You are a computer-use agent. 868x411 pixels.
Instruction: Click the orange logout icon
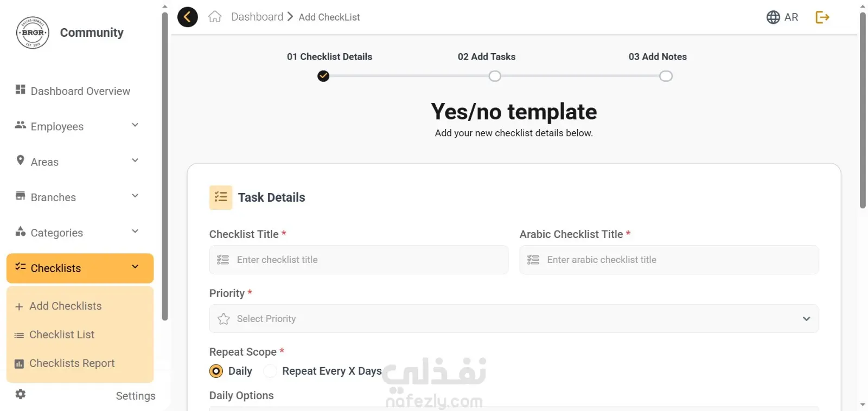(822, 17)
